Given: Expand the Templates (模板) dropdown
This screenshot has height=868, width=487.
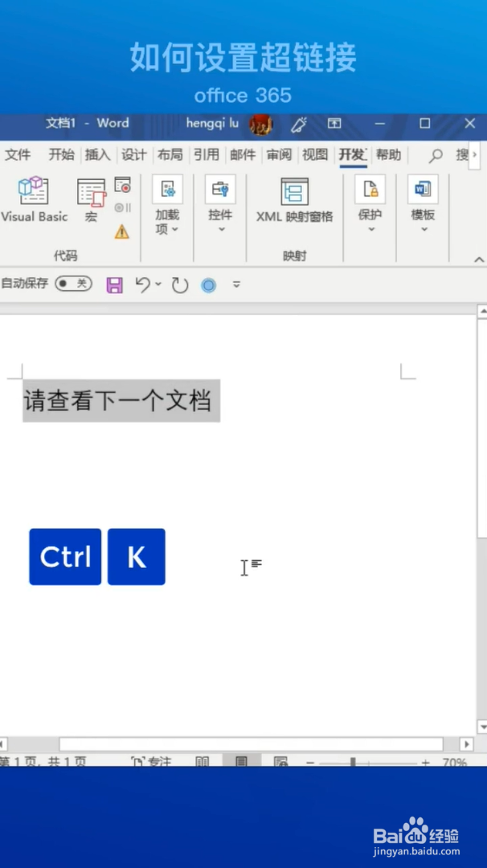Looking at the screenshot, I should click(x=423, y=203).
